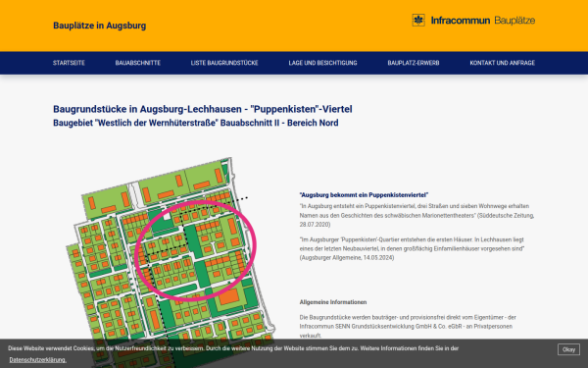Click the Bauplätze in Augsburg site title

coord(99,26)
